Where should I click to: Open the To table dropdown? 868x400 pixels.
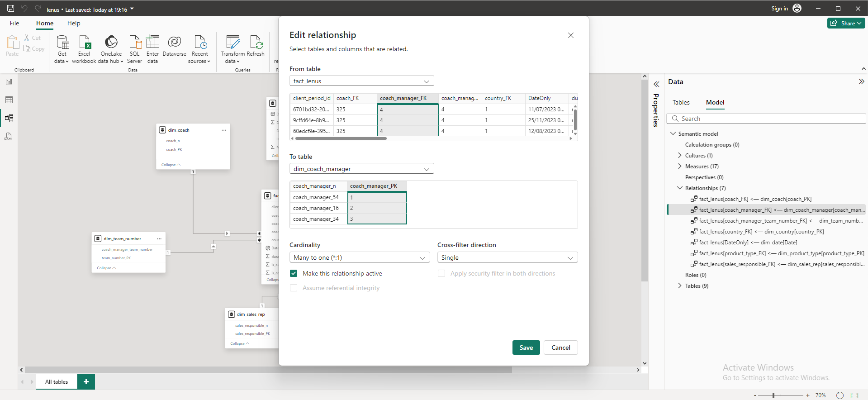(x=361, y=169)
